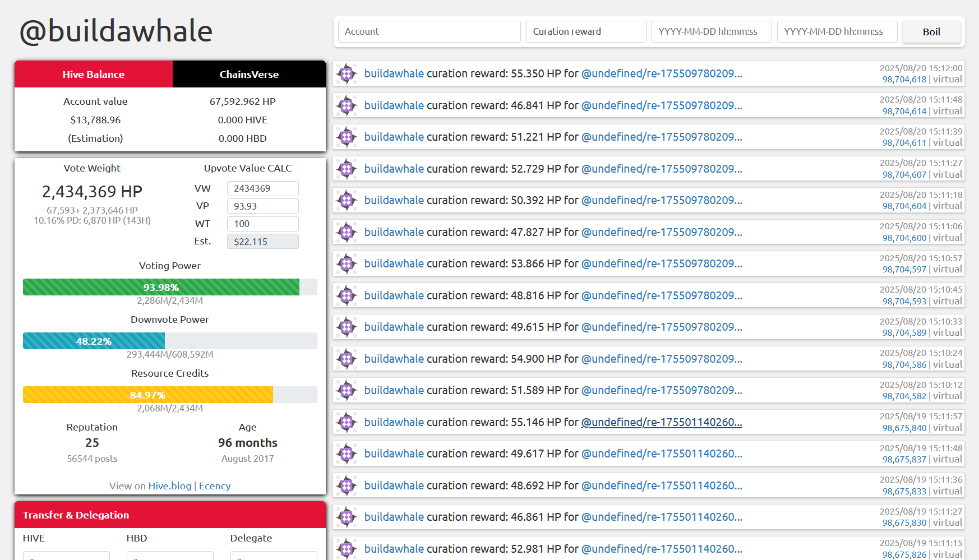Open block 98,704,618 link
This screenshot has height=560, width=979.
[x=904, y=80]
